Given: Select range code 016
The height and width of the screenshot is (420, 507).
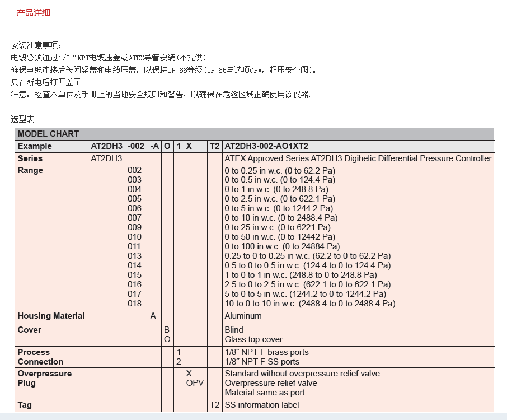Looking at the screenshot, I should (134, 284).
